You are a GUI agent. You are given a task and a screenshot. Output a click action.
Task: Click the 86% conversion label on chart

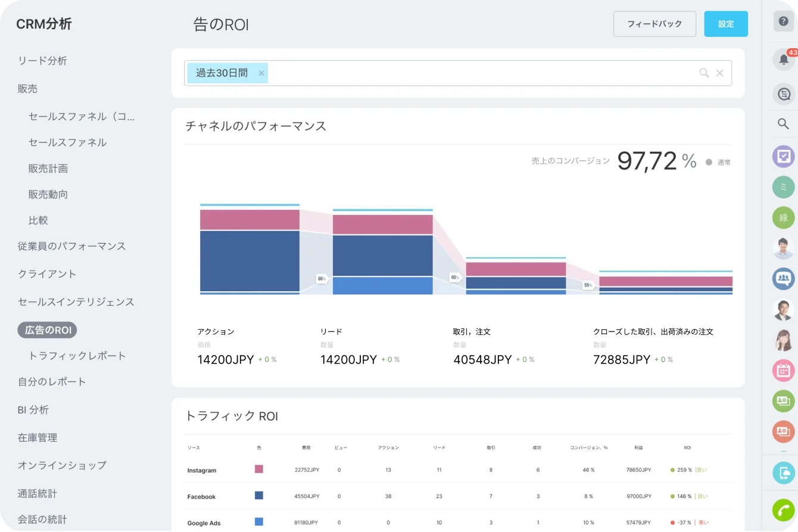(322, 278)
